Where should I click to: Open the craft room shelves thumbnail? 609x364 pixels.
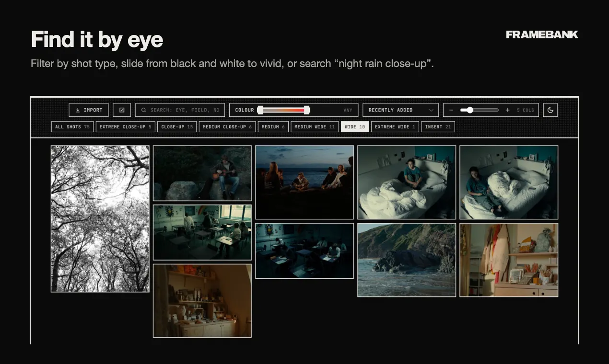coord(509,260)
